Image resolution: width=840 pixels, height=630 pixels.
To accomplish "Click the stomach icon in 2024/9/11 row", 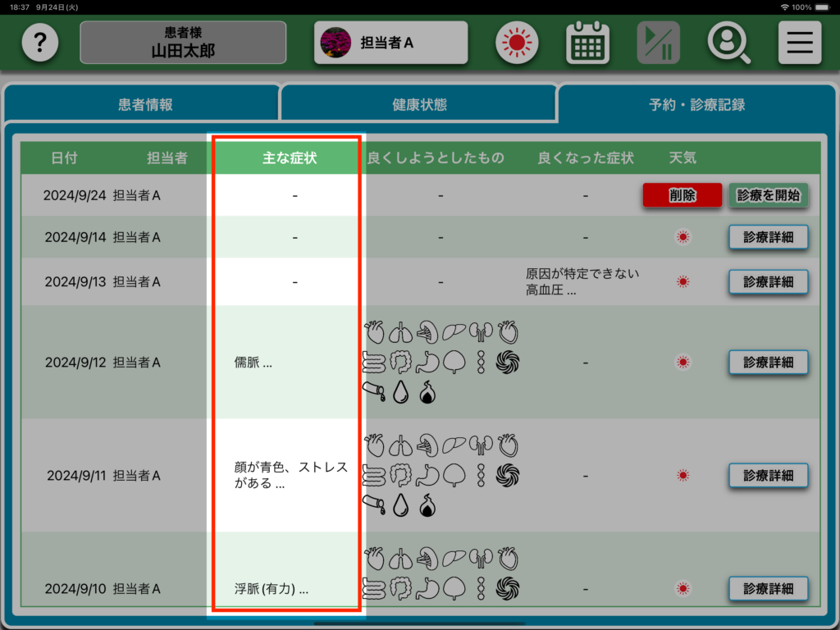I will point(427,475).
